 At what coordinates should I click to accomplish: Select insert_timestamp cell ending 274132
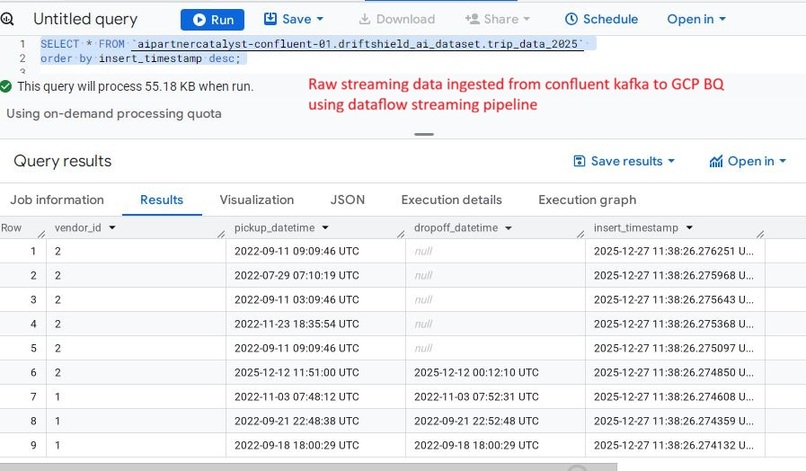coord(675,445)
